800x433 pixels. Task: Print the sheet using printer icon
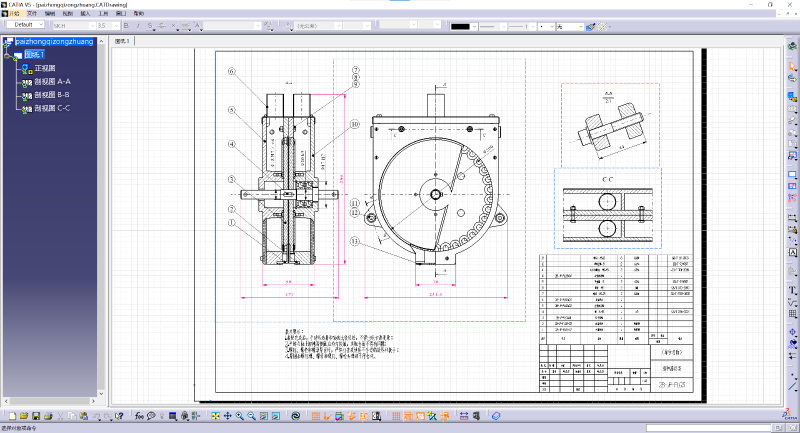point(48,416)
